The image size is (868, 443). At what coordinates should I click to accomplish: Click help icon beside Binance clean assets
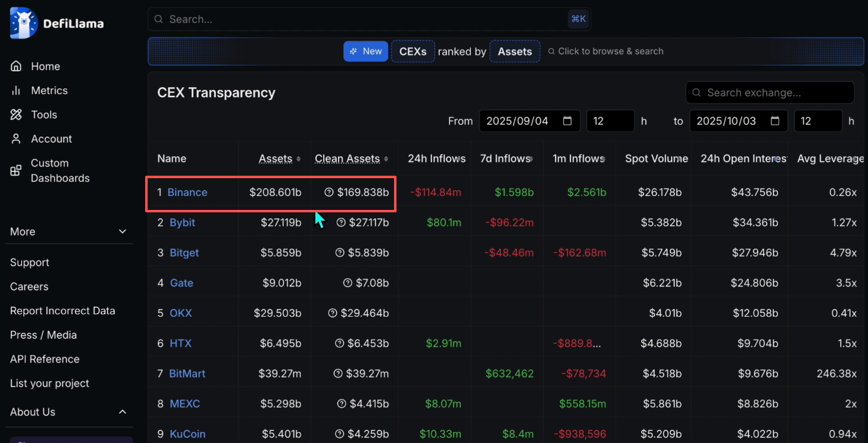[x=329, y=192]
